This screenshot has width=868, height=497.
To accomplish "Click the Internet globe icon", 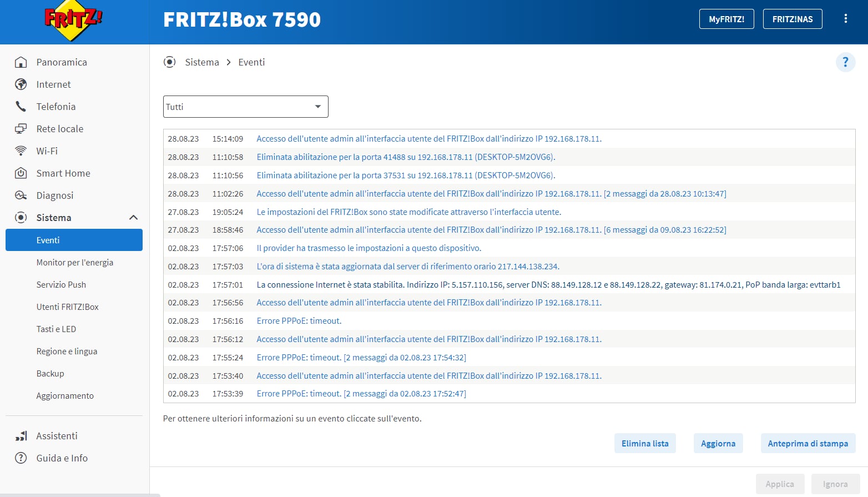I will (21, 84).
